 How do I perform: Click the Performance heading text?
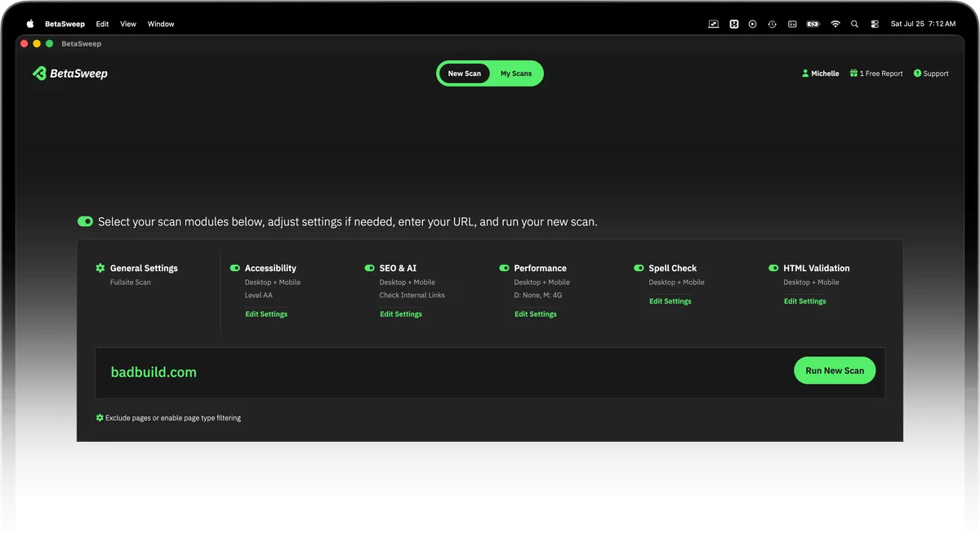pyautogui.click(x=541, y=268)
